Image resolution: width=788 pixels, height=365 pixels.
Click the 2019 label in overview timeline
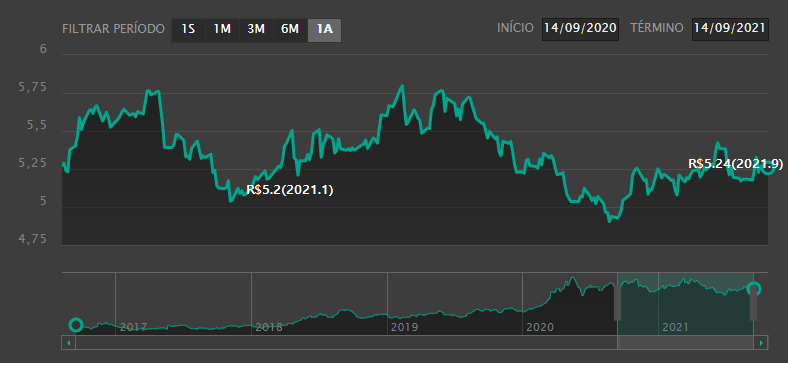point(405,328)
